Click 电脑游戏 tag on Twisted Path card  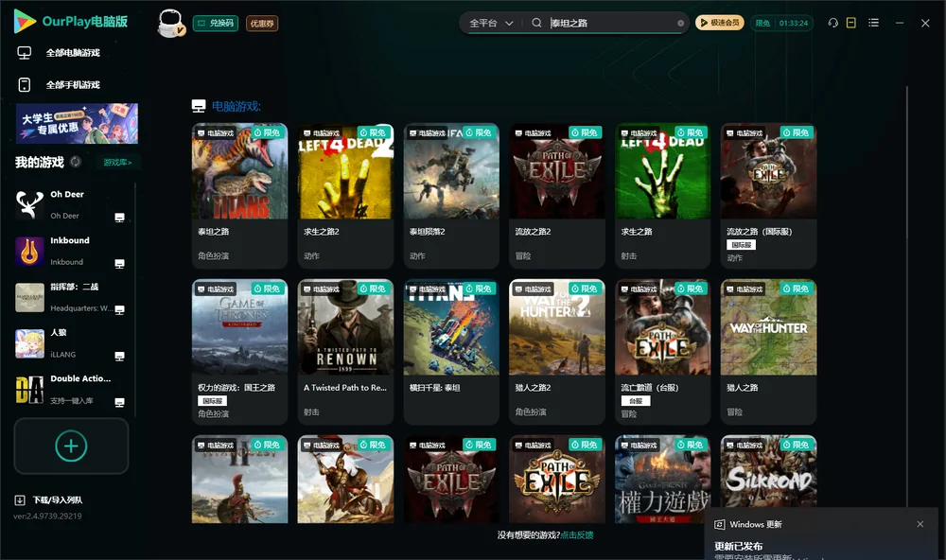pyautogui.click(x=322, y=289)
